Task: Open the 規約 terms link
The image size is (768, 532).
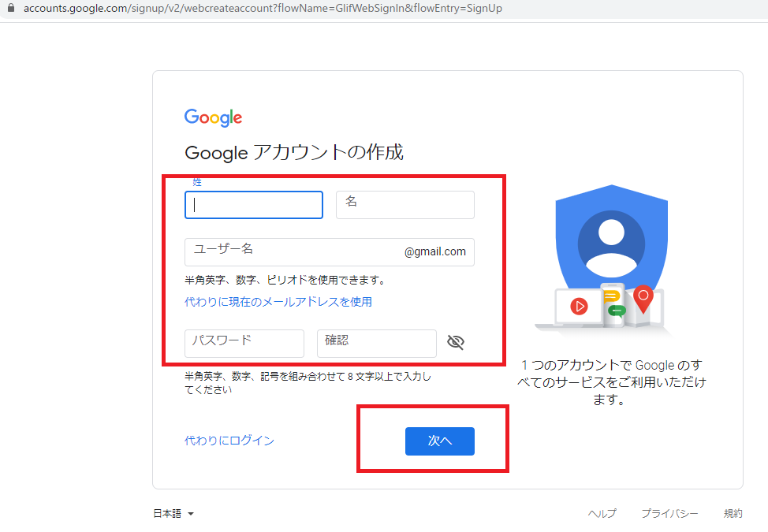Action: (x=733, y=513)
